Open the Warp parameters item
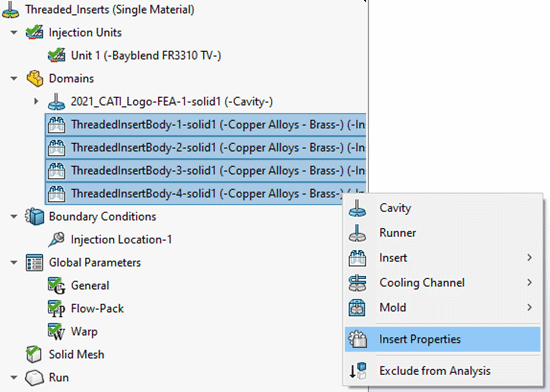 pos(84,332)
